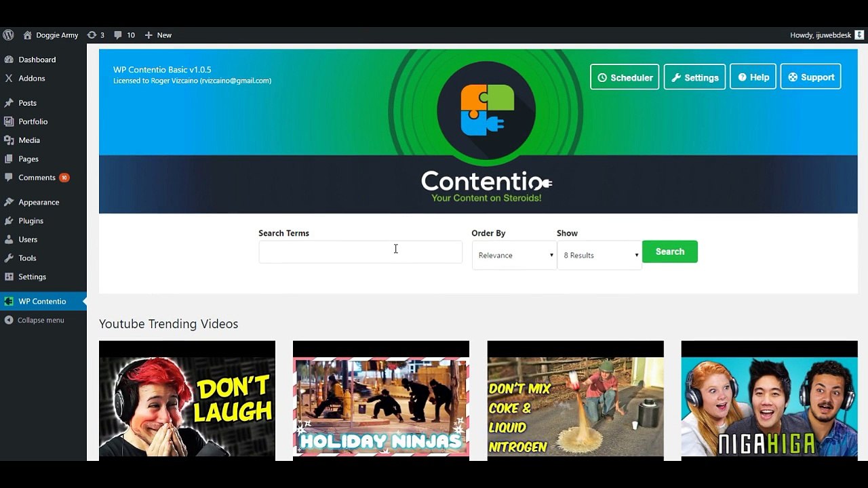Click the Comments sidebar icon

9,178
